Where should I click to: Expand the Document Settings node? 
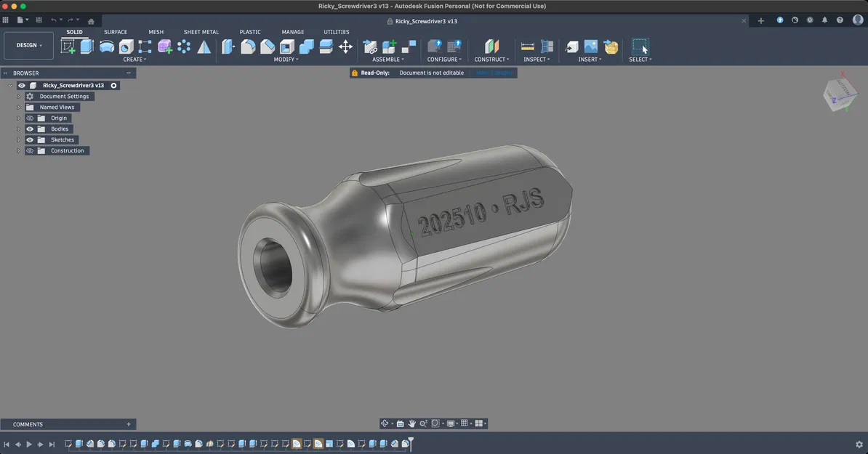tap(18, 96)
